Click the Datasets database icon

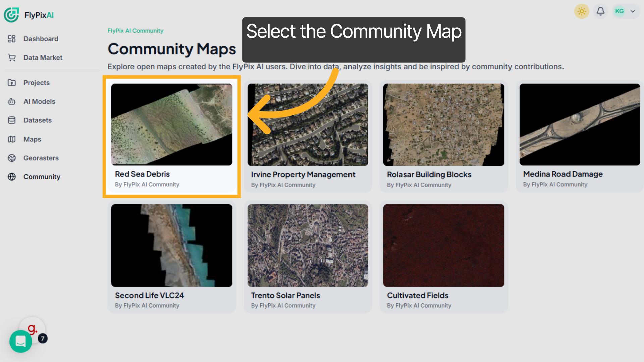click(x=12, y=120)
